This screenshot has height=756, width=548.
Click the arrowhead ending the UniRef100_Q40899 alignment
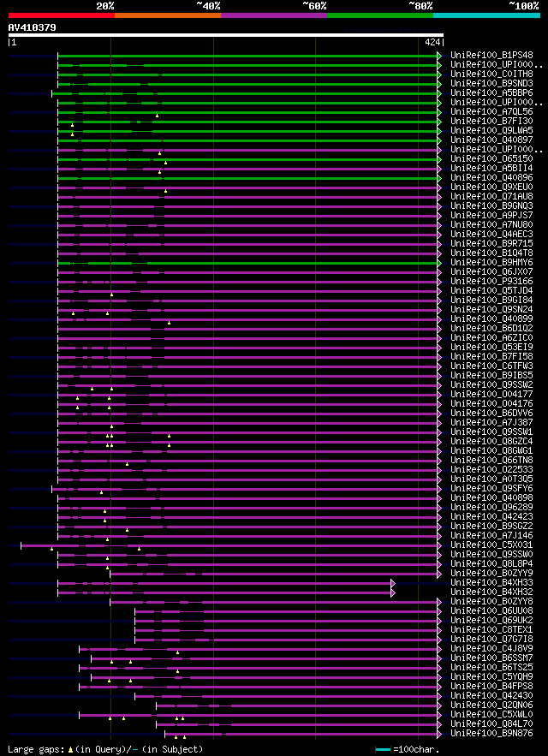[439, 319]
